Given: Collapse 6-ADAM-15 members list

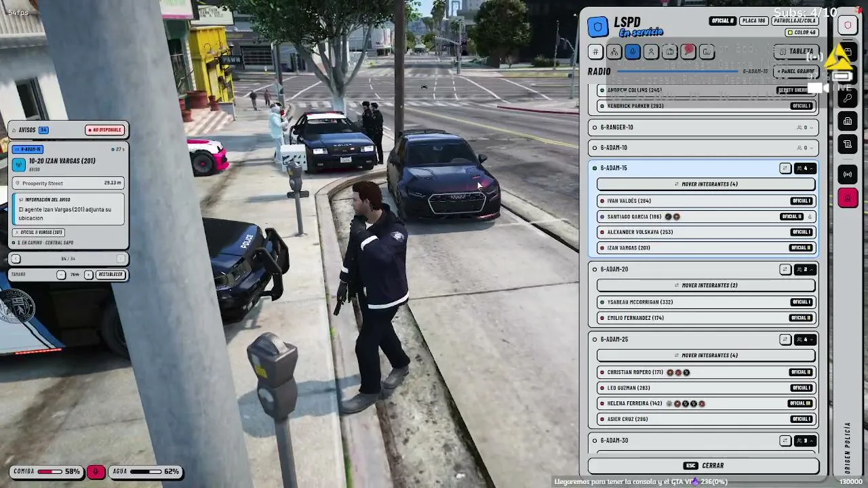Looking at the screenshot, I should (x=804, y=168).
